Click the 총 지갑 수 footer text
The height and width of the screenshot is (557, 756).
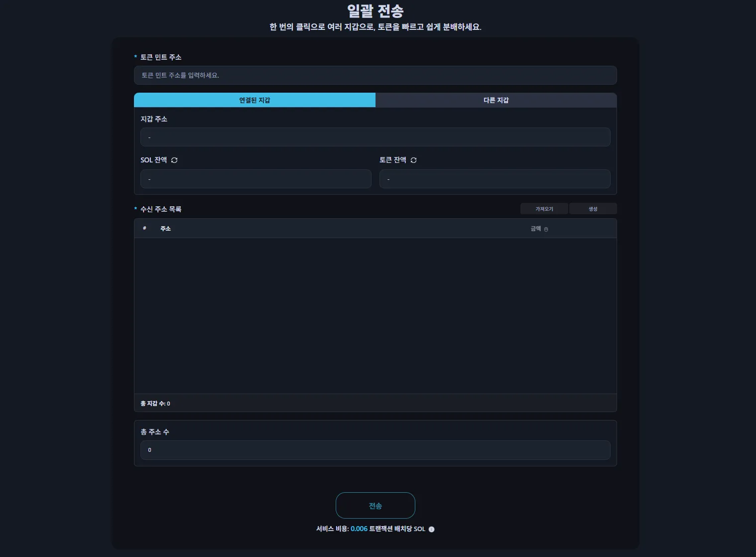click(x=155, y=404)
